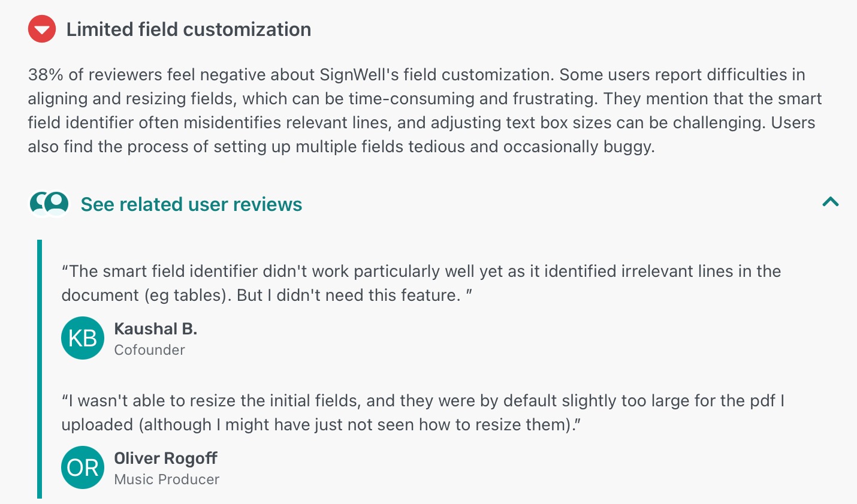
Task: Click the chevron beside See related user reviews
Action: (x=831, y=202)
